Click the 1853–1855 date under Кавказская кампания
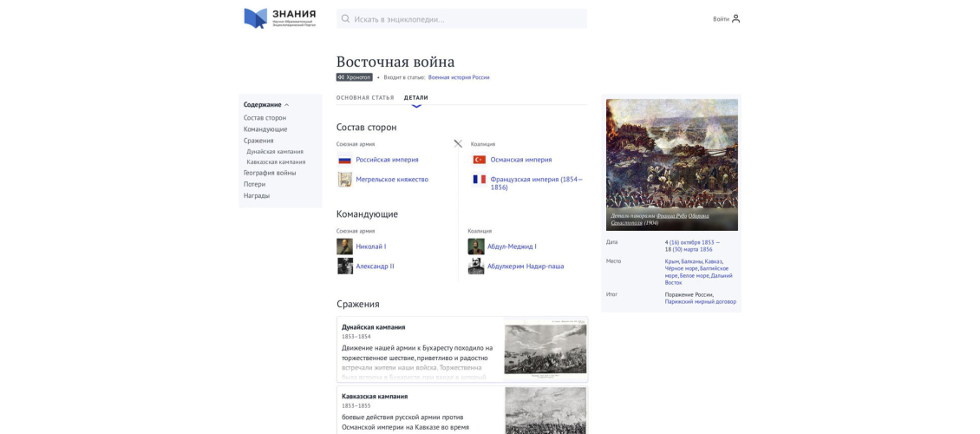The image size is (980, 434). 356,406
